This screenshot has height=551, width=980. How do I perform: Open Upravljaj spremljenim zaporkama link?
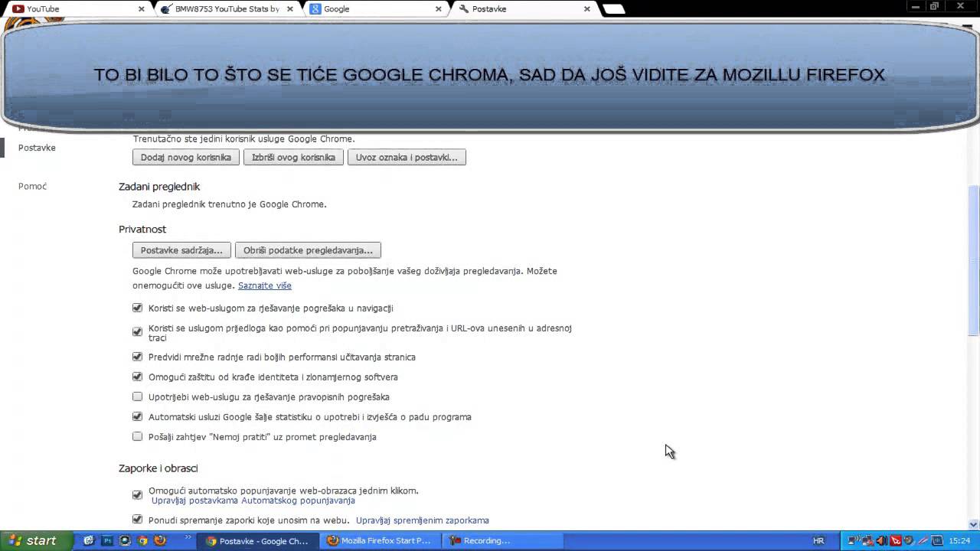[x=423, y=520]
